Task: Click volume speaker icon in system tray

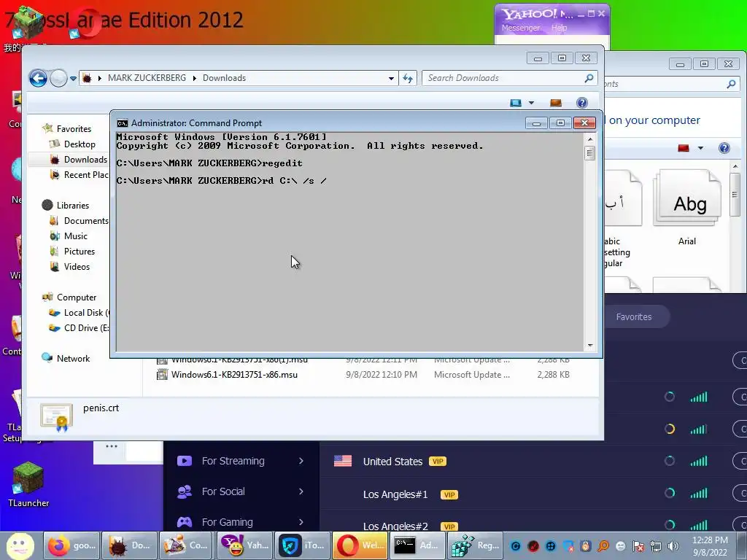Action: tap(673, 546)
